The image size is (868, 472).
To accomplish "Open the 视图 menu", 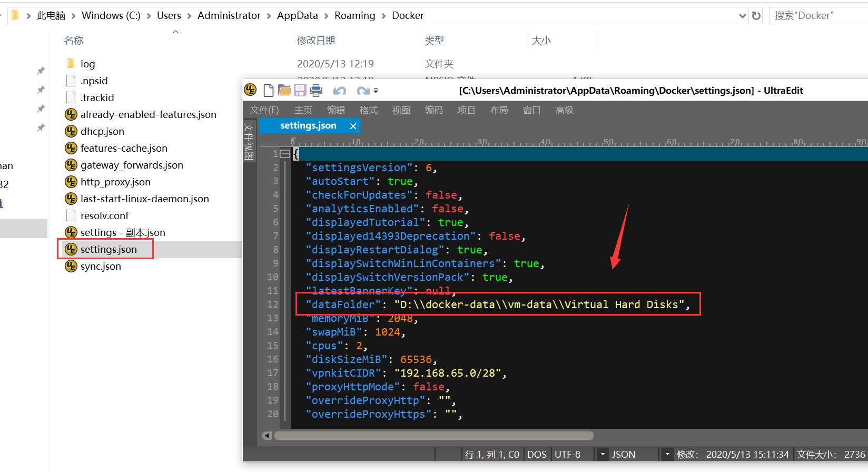I will [x=401, y=110].
